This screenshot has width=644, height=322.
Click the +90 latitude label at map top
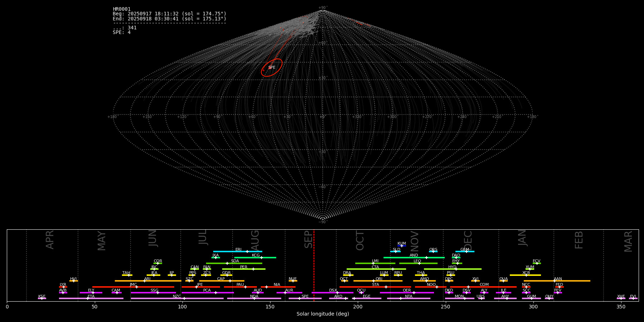click(x=323, y=8)
